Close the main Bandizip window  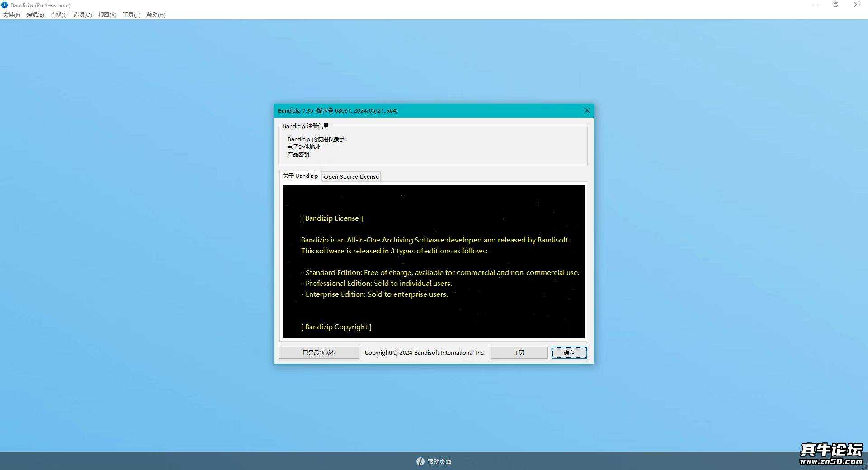pyautogui.click(x=856, y=5)
